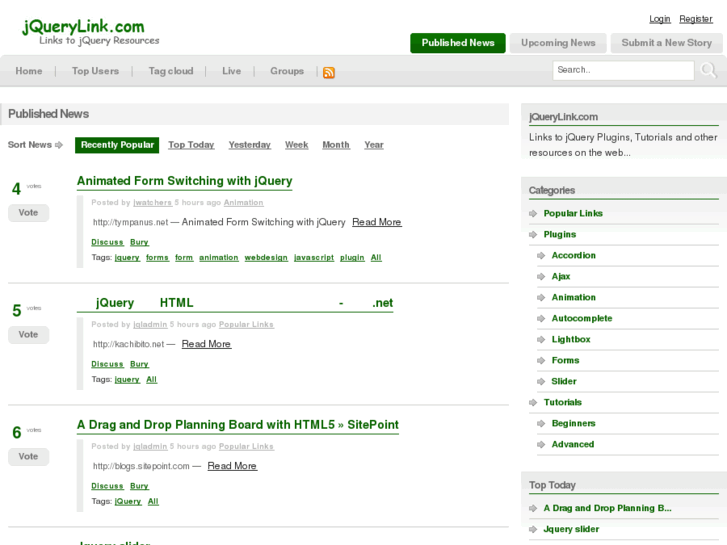The height and width of the screenshot is (545, 727).
Task: Click arrow icon beside Accordion
Action: click(x=541, y=256)
